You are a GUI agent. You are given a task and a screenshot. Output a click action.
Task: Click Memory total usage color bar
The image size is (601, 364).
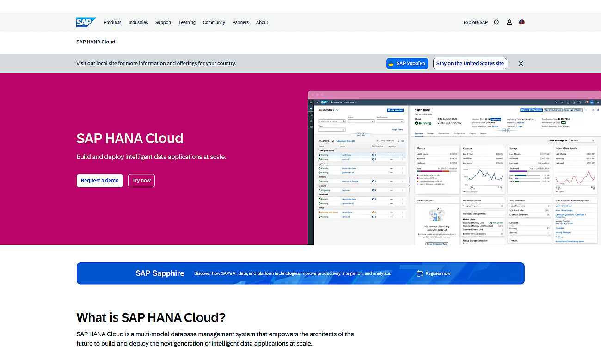click(x=437, y=171)
